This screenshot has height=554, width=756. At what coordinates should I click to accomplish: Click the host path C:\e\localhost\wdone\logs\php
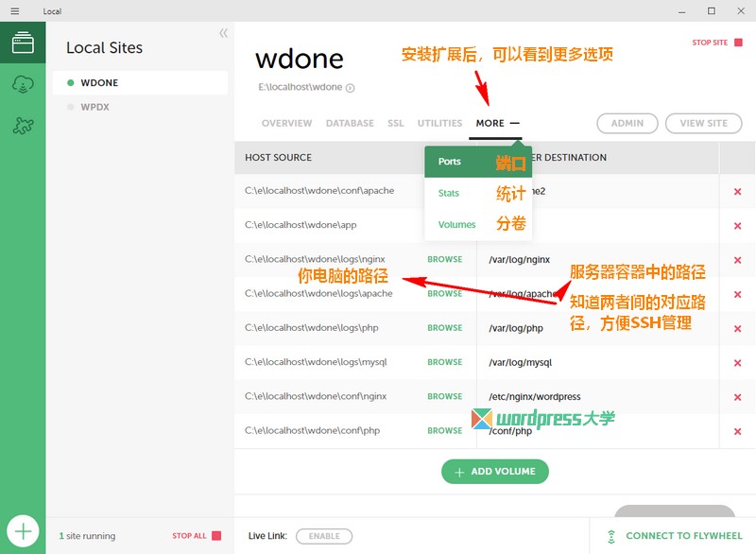[312, 327]
